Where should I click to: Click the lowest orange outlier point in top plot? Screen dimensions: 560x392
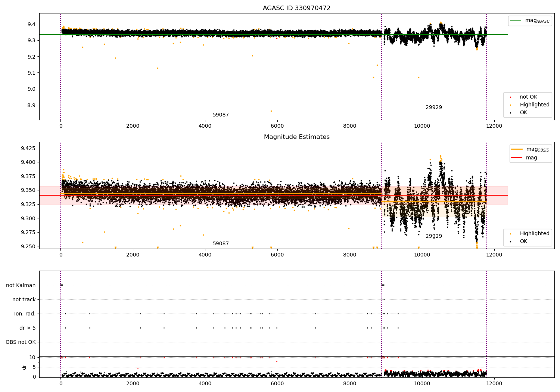[271, 111]
